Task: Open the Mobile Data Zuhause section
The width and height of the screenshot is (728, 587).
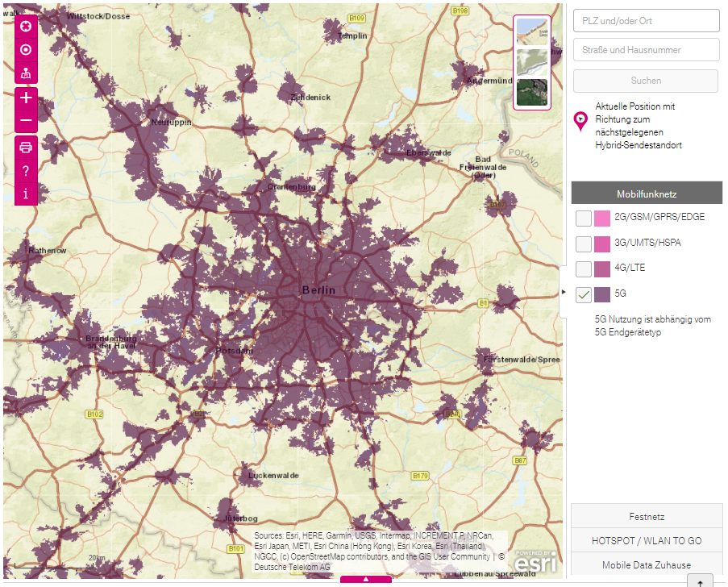Action: 646,564
